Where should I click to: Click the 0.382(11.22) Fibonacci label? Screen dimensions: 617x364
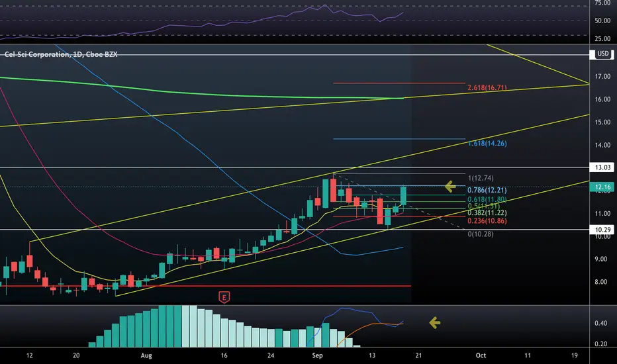pyautogui.click(x=487, y=213)
